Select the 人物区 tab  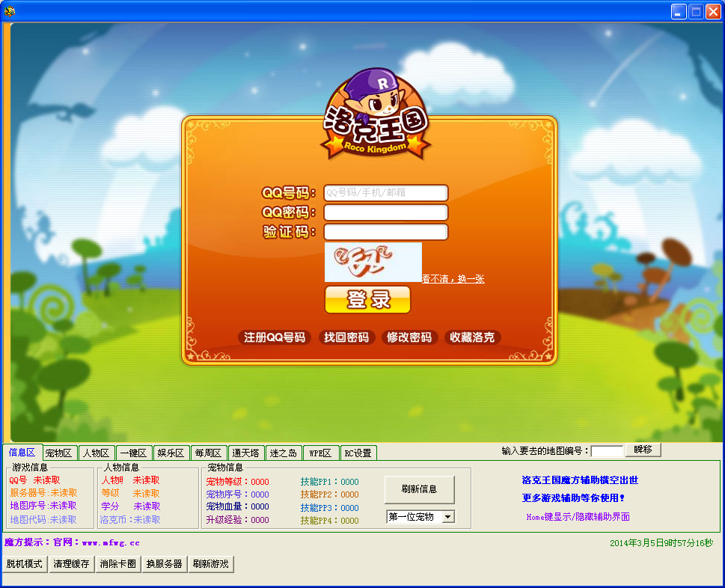[x=97, y=453]
